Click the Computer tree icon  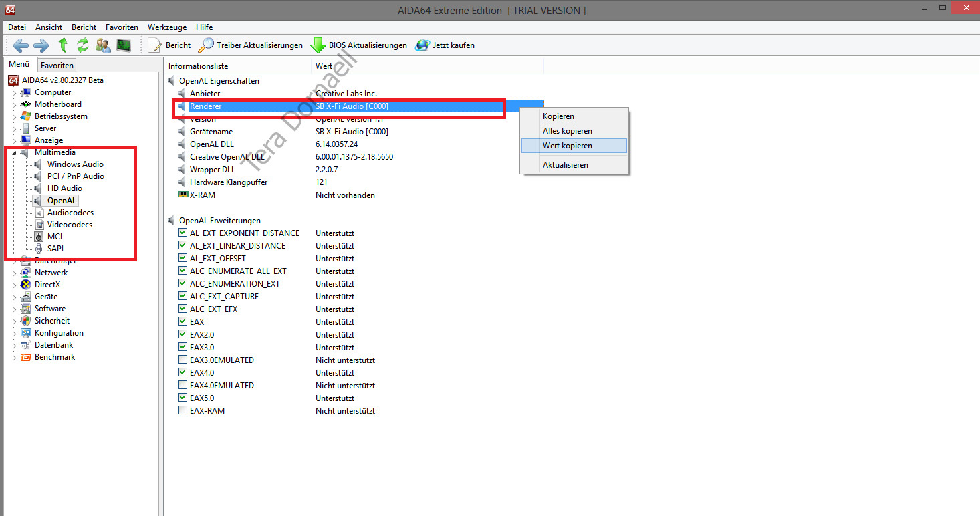26,92
